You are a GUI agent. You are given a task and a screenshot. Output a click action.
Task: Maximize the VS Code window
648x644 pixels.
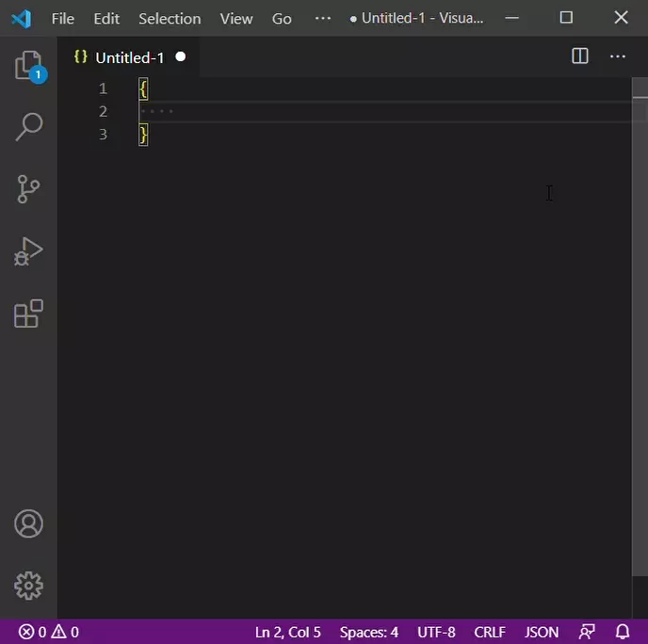[x=566, y=18]
